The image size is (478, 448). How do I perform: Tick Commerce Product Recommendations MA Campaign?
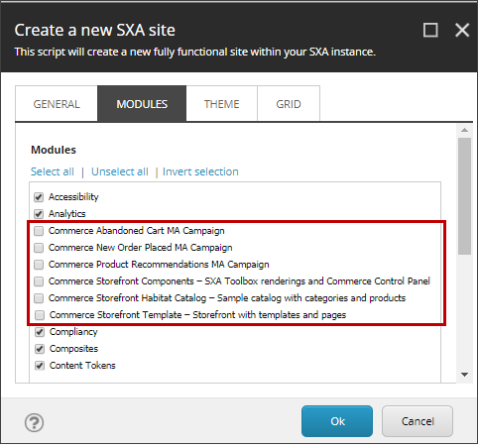pyautogui.click(x=39, y=265)
